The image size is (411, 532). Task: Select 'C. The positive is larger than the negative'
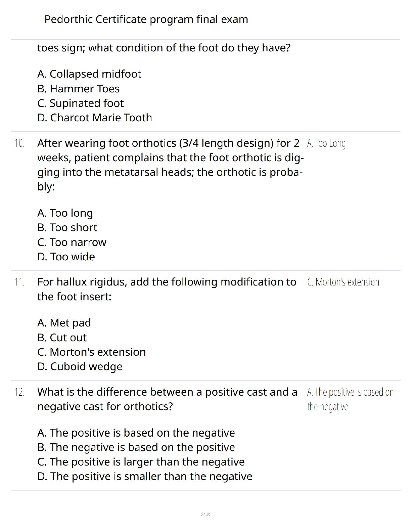pos(141,462)
